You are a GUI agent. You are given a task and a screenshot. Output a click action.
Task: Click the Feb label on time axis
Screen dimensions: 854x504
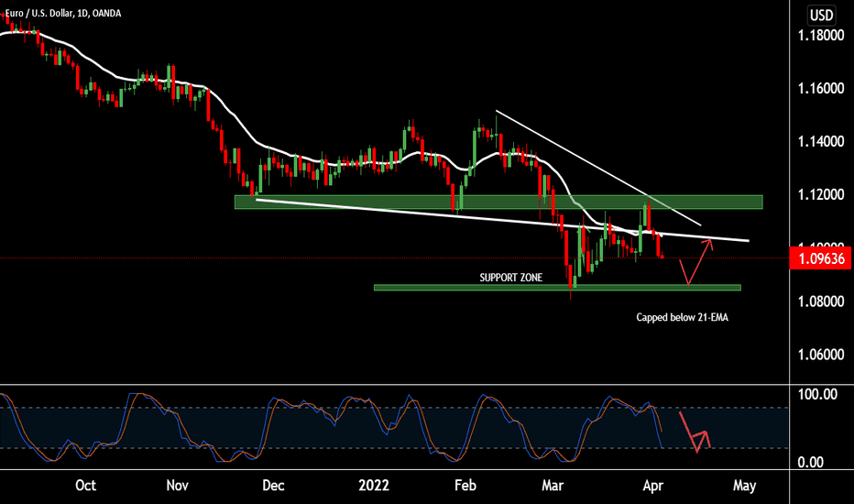(465, 486)
